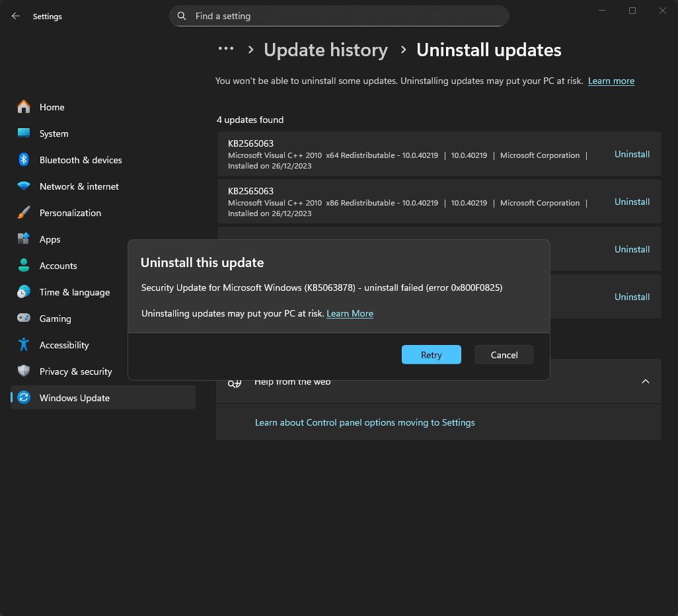Click Privacy & security label in sidebar
The height and width of the screenshot is (616, 678).
[76, 371]
